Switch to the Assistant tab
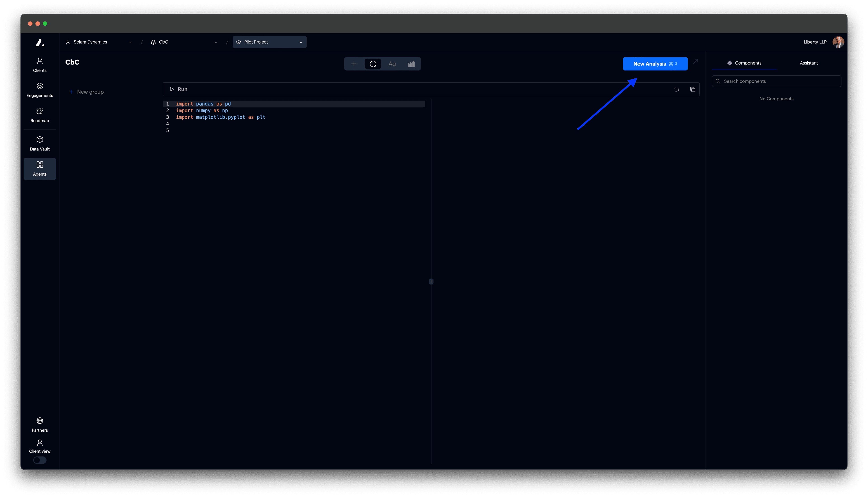 (809, 63)
